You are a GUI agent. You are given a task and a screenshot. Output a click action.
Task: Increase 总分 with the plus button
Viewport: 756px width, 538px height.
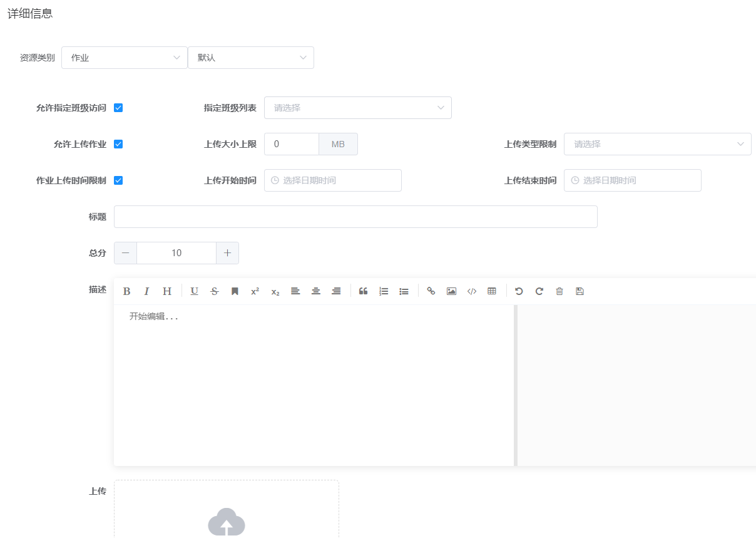pyautogui.click(x=227, y=253)
